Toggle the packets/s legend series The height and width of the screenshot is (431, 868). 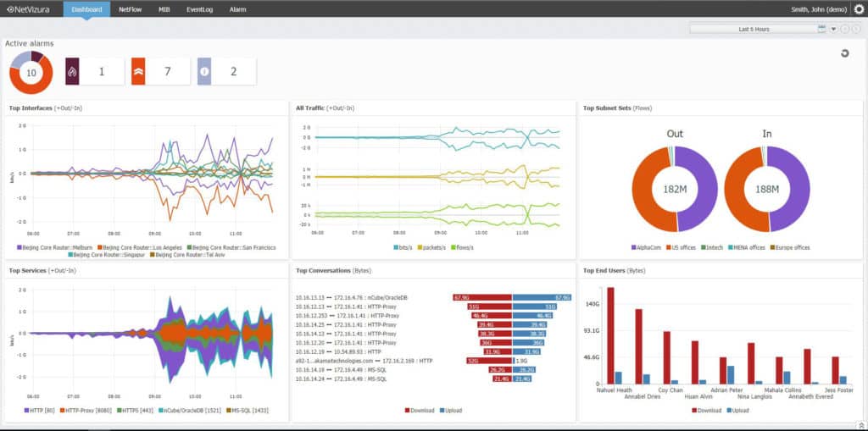point(433,248)
